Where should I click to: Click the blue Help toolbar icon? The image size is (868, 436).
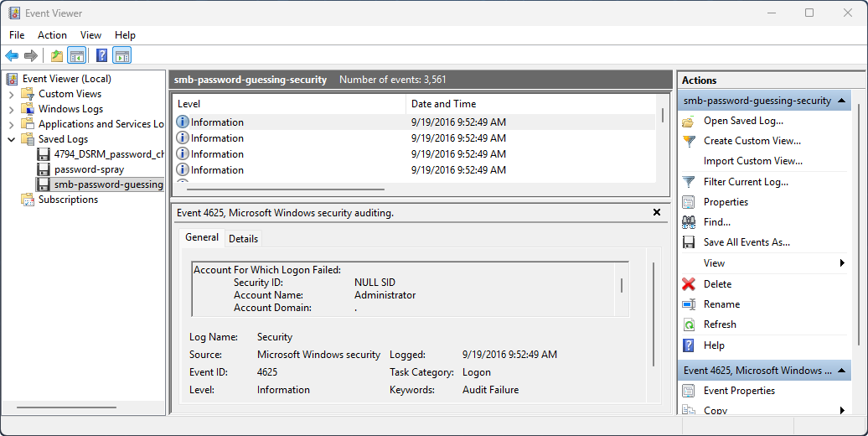[101, 56]
